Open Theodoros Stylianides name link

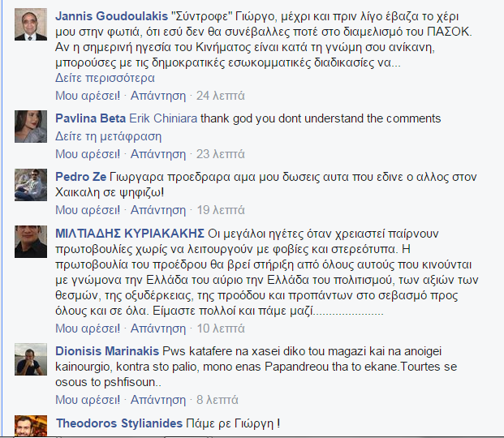[x=119, y=423]
